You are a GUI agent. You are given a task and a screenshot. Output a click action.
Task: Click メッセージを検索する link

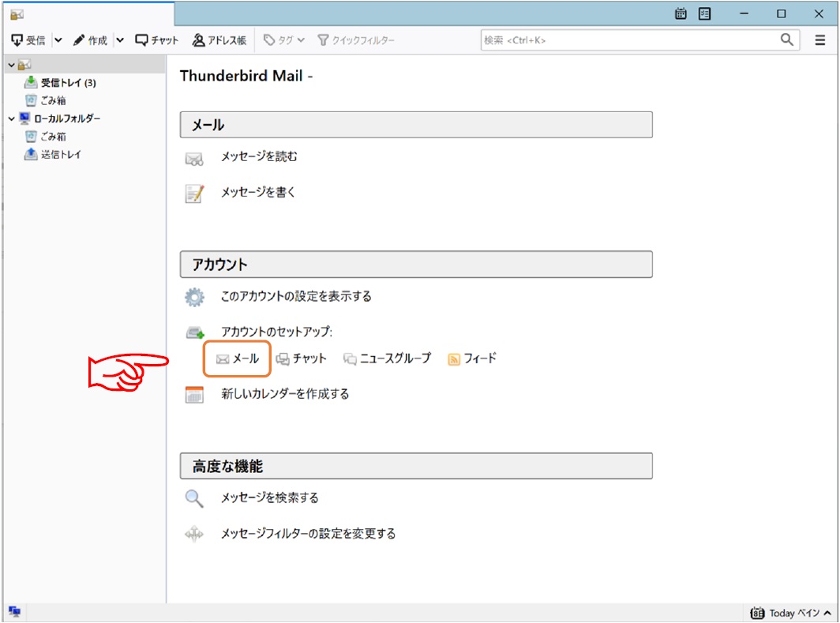point(270,497)
